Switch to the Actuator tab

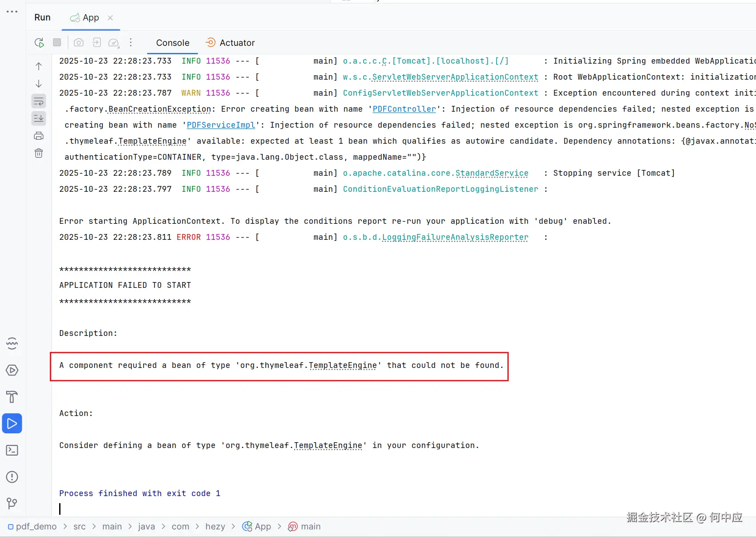(x=230, y=43)
